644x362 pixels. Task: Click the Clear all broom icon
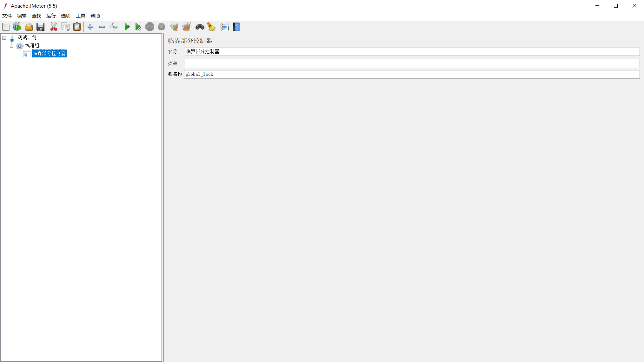pyautogui.click(x=186, y=27)
